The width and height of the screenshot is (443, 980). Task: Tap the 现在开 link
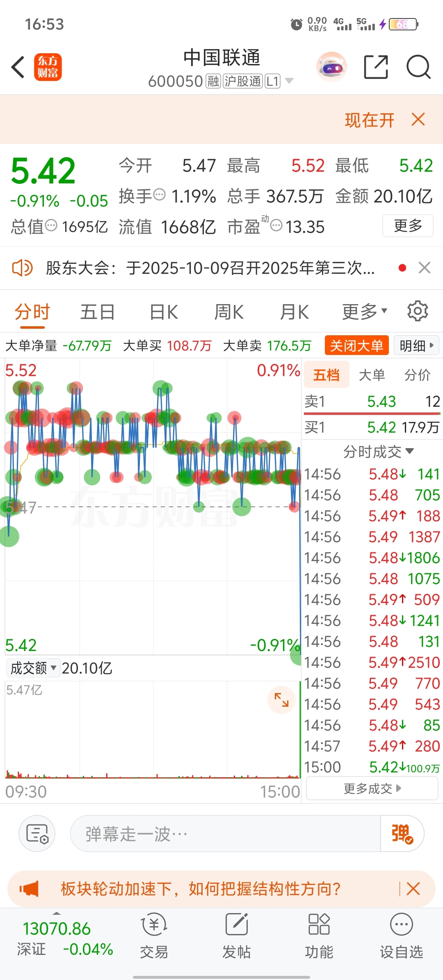click(370, 120)
